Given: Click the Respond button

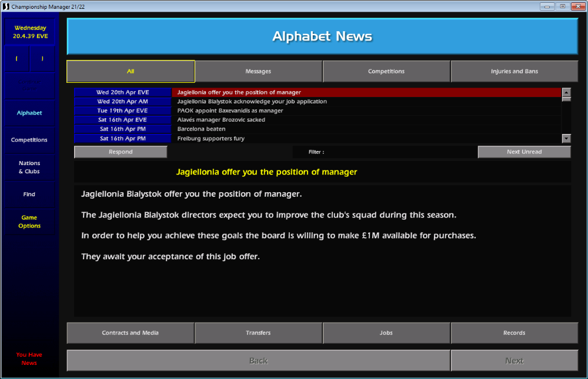Looking at the screenshot, I should [121, 152].
